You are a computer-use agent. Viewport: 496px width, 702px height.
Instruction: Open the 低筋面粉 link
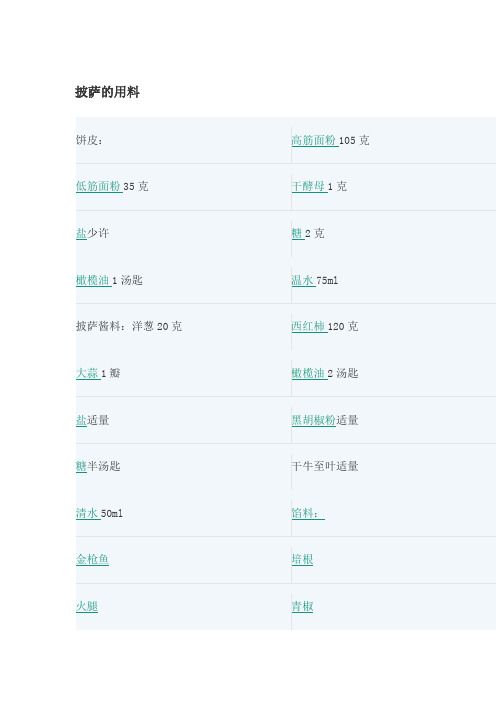99,186
